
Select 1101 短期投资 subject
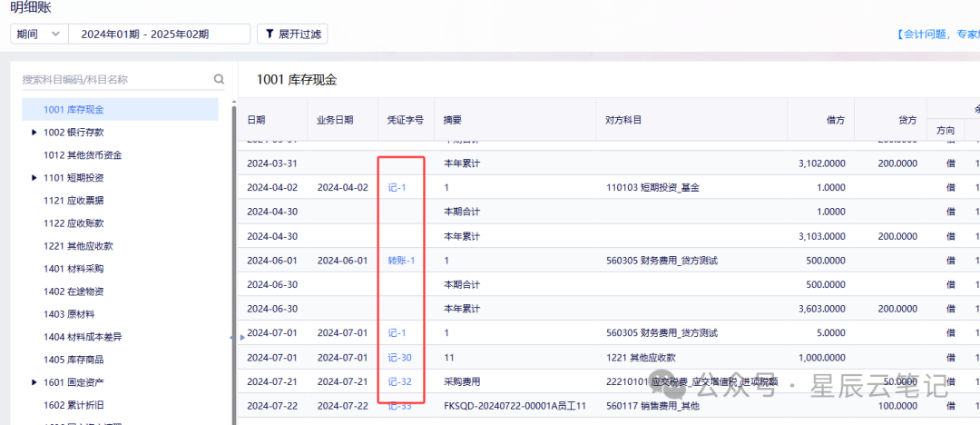(73, 178)
